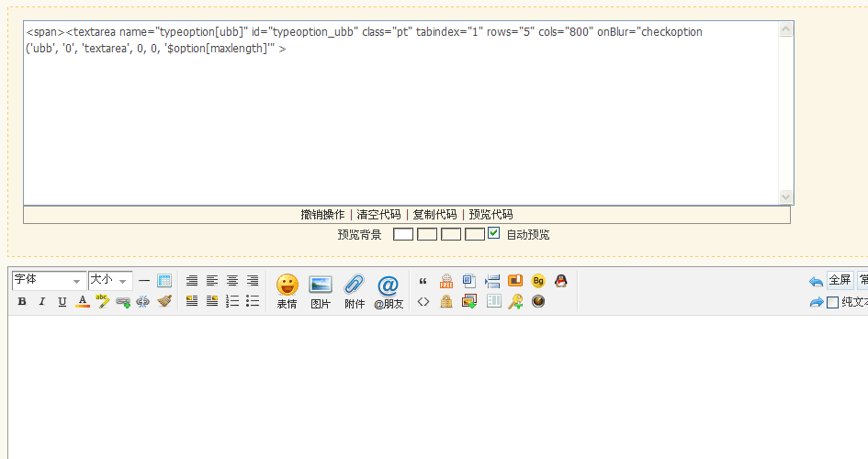Remove link with the unlink icon
Screen dimensions: 868x459
(142, 301)
